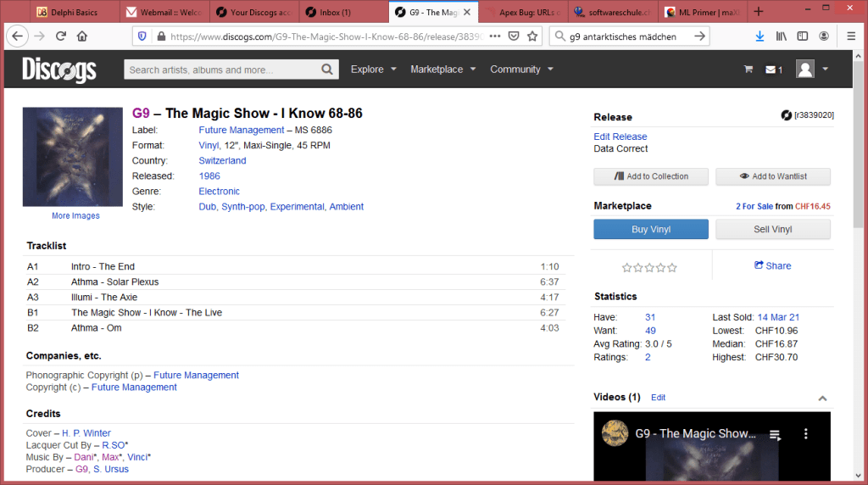Go to the browser home page
The height and width of the screenshot is (485, 868).
coord(82,36)
